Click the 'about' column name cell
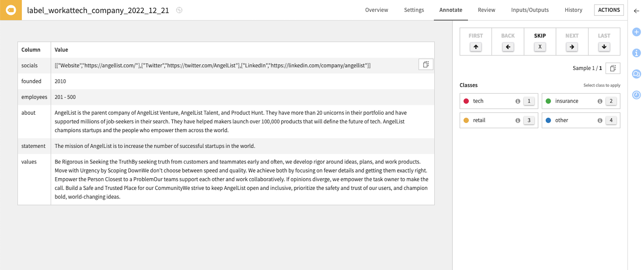644x270 pixels. pos(34,121)
